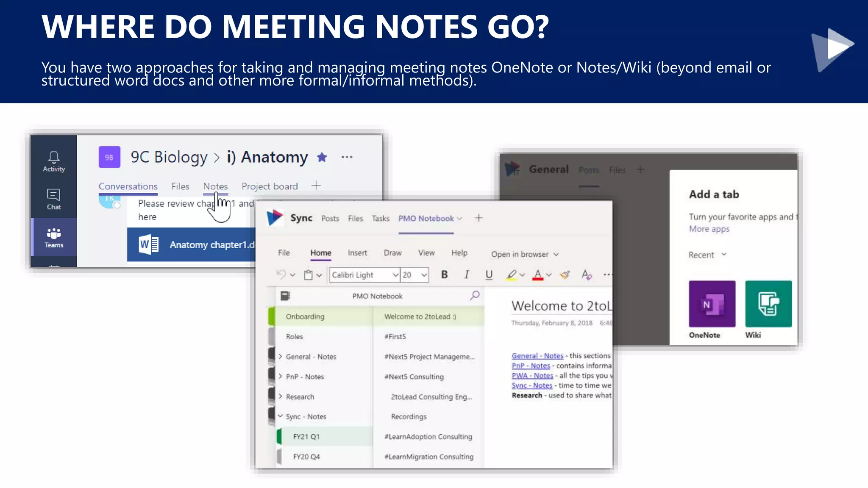The image size is (868, 488).
Task: Follow the Sync - Notes link
Action: tap(532, 385)
